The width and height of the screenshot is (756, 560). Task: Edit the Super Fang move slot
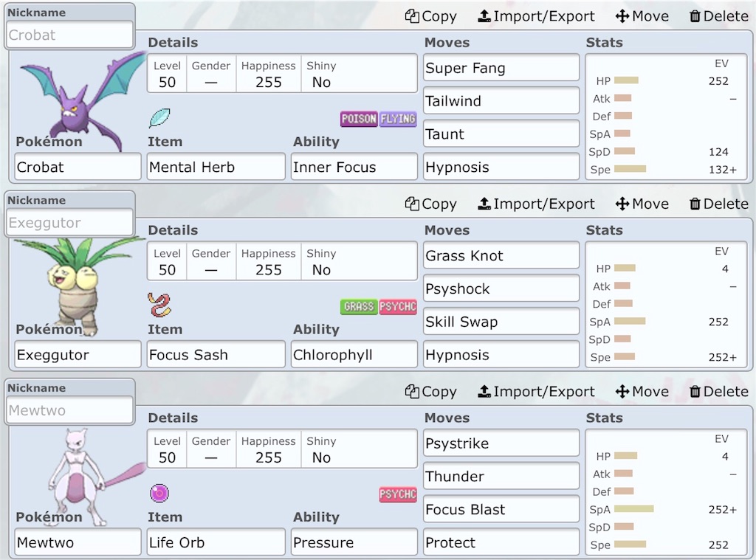[x=501, y=68]
